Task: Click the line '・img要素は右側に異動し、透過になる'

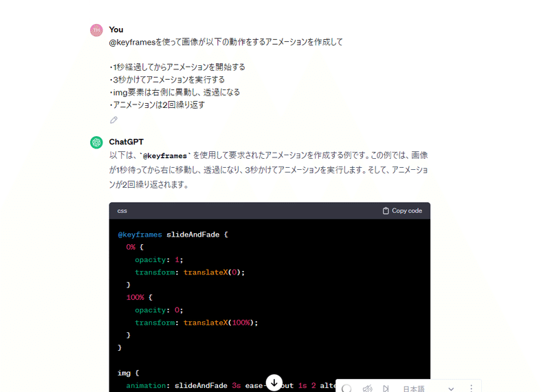Action: (175, 92)
